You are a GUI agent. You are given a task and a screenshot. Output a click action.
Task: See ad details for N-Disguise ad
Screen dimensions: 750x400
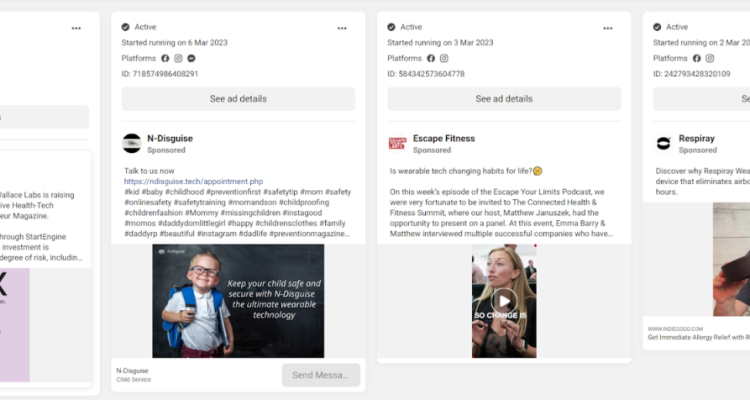[238, 99]
